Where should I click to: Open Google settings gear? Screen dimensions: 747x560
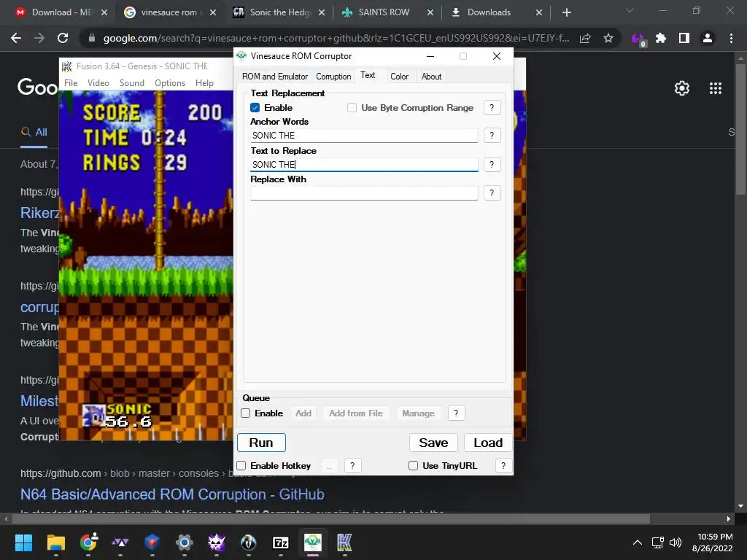pos(682,88)
